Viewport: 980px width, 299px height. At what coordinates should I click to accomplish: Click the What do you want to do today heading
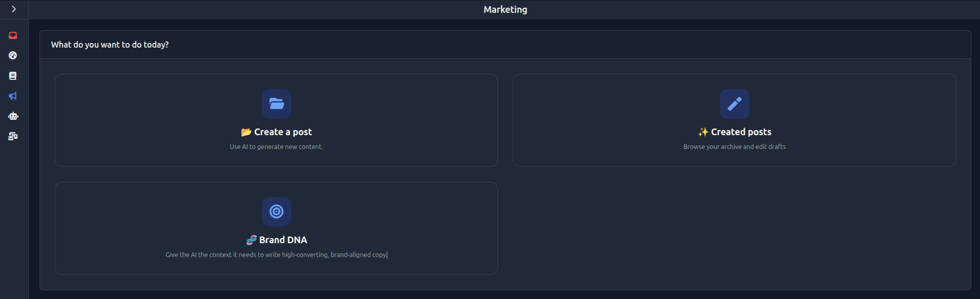109,45
